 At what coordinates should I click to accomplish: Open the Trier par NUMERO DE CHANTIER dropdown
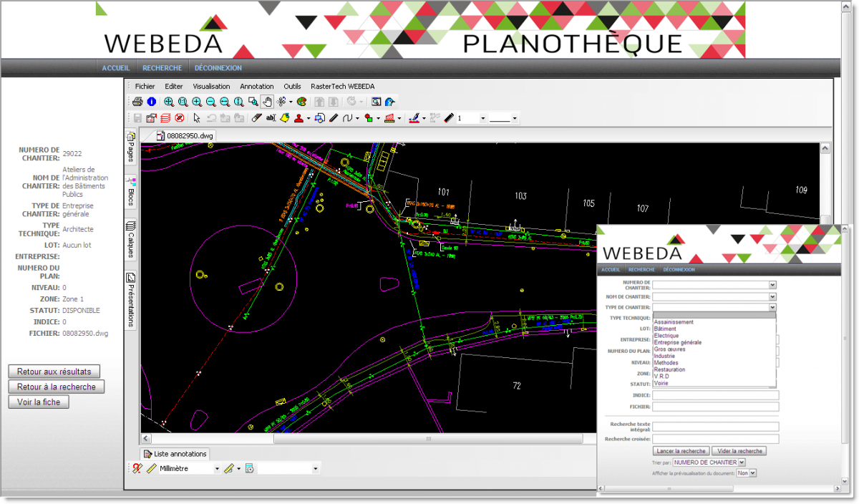click(x=742, y=462)
